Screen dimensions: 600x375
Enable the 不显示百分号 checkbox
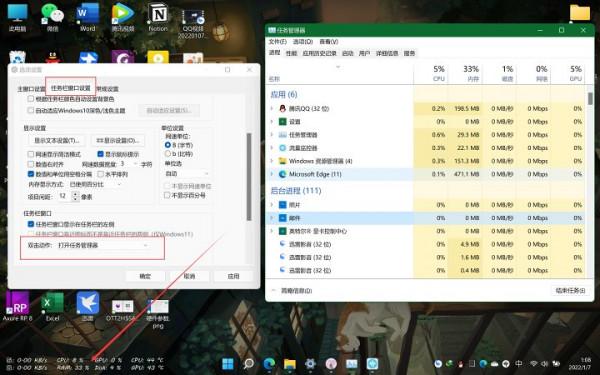coord(167,195)
